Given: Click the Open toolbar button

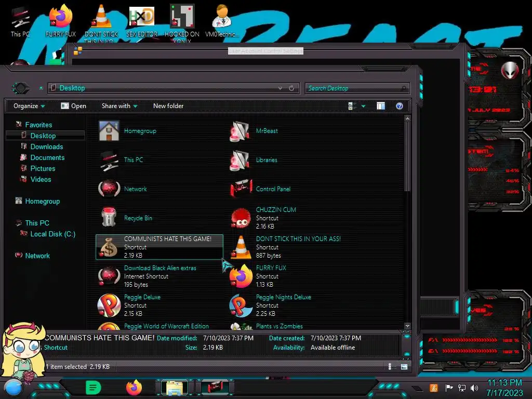Looking at the screenshot, I should 74,106.
